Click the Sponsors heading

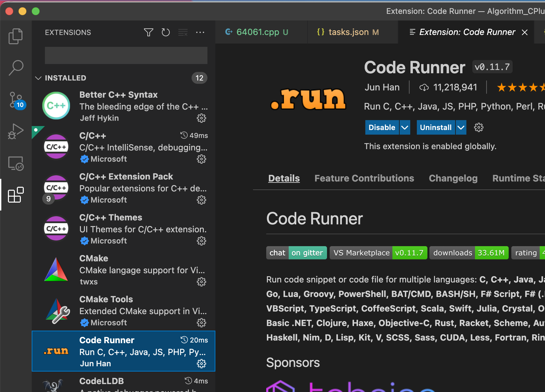click(293, 363)
